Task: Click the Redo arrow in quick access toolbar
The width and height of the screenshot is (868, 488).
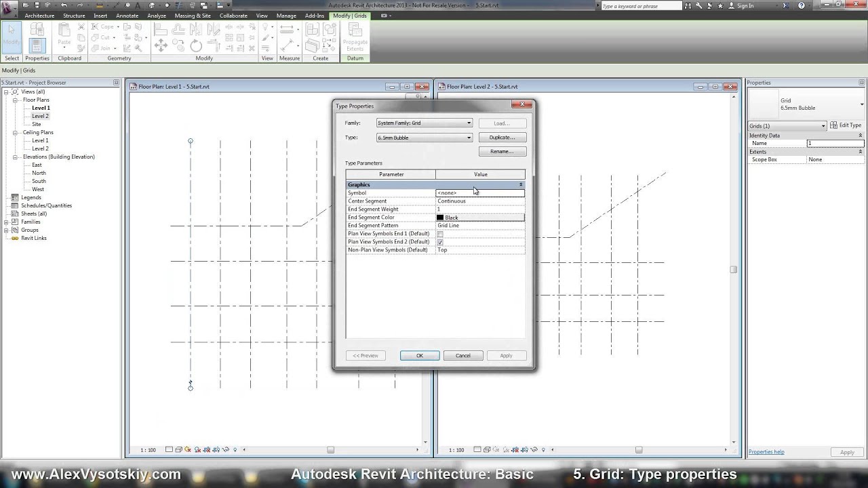Action: (x=81, y=5)
